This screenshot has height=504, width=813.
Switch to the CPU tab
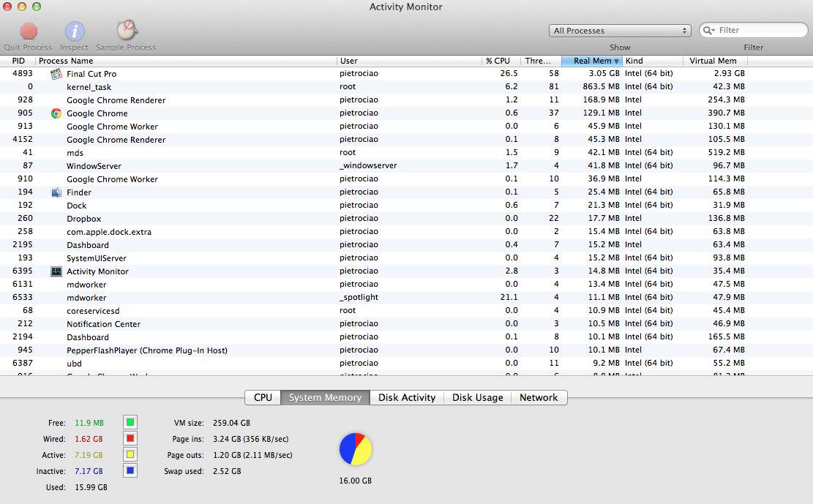point(263,397)
